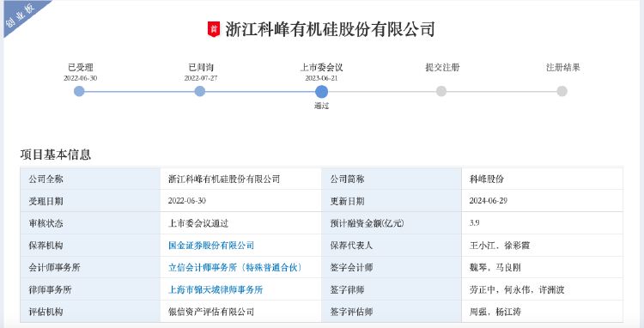Click the 通过 status text under timeline
Viewport: 644px width, 328px height.
[x=322, y=106]
